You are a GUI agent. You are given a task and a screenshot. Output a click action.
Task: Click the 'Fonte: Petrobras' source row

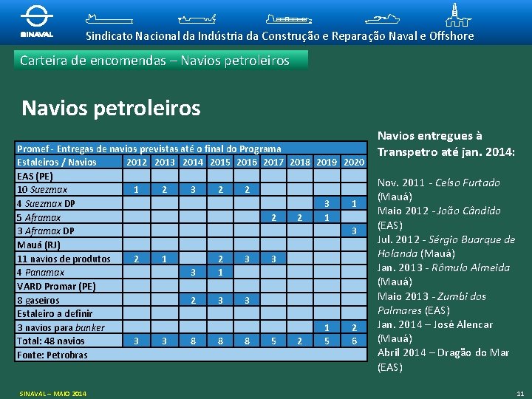tap(191, 355)
